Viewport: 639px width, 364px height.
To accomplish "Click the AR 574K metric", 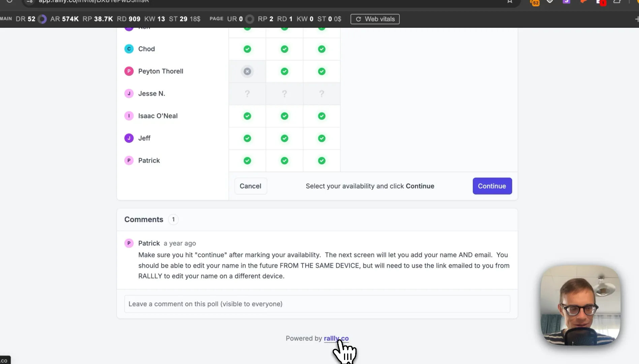I will [x=64, y=19].
